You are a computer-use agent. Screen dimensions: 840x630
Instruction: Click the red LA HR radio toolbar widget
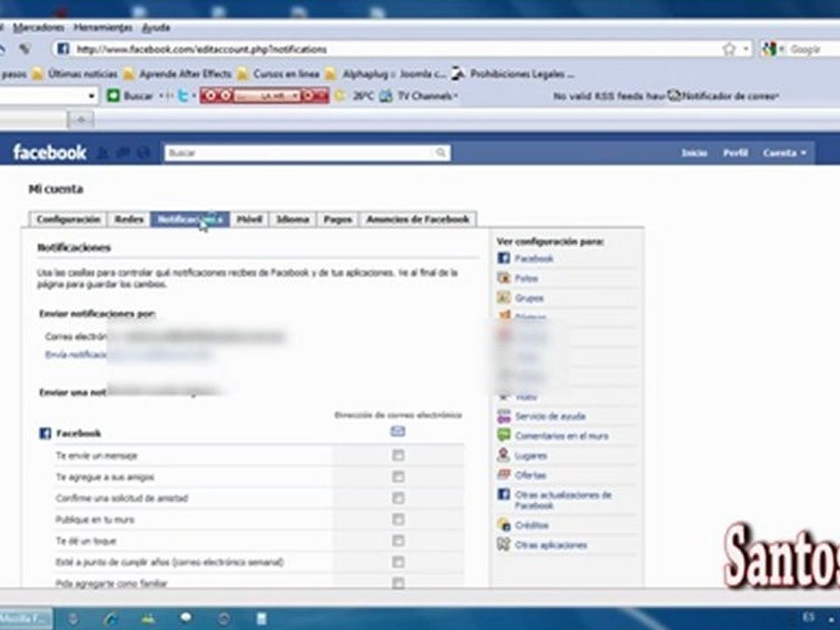tap(264, 96)
